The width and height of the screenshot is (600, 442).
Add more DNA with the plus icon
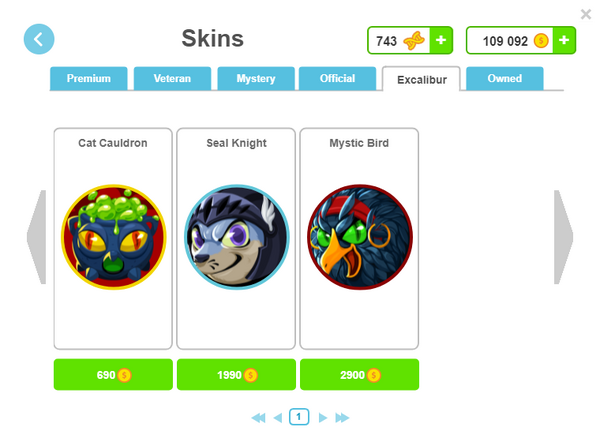pyautogui.click(x=441, y=40)
